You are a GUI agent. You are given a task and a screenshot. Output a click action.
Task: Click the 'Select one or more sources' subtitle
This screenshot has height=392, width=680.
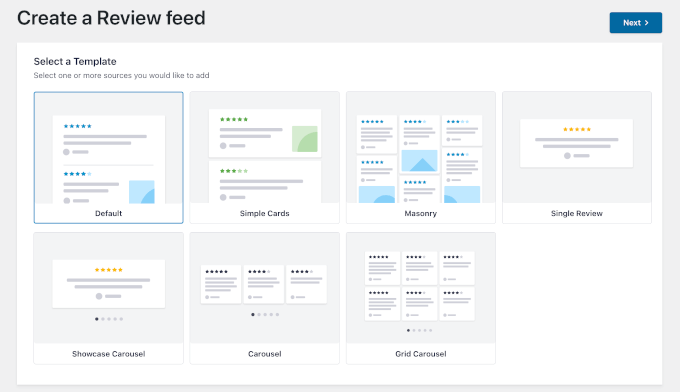(x=121, y=75)
